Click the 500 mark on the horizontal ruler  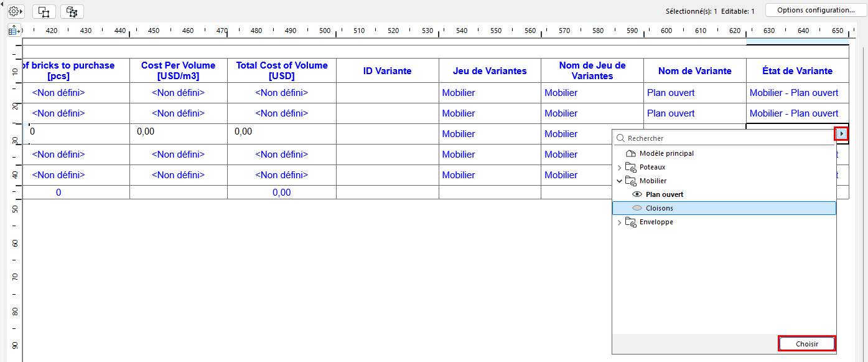(x=324, y=31)
